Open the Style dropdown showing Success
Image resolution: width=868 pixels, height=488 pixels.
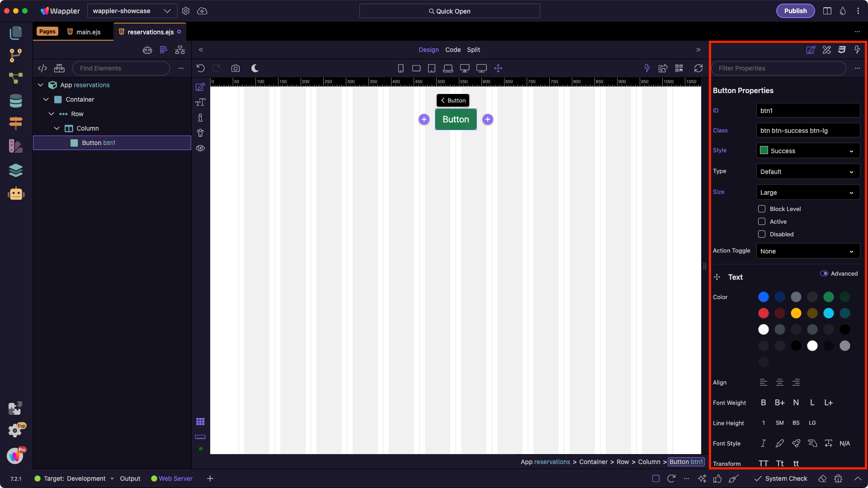point(808,150)
